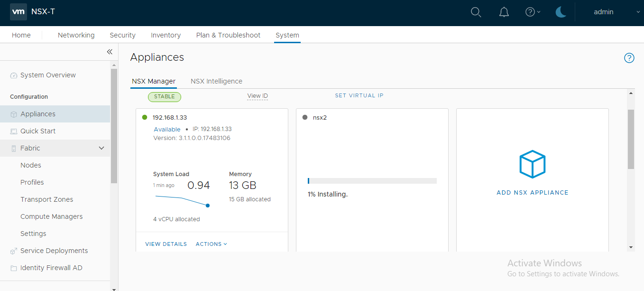The width and height of the screenshot is (644, 291).
Task: Open the ACTIONS dropdown on 192.168.1.33
Action: (x=212, y=244)
